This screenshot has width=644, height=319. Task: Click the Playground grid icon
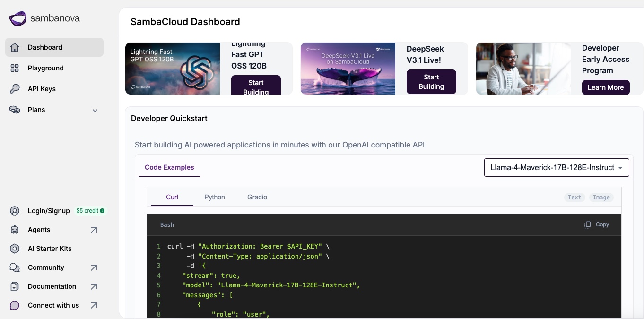click(x=15, y=68)
